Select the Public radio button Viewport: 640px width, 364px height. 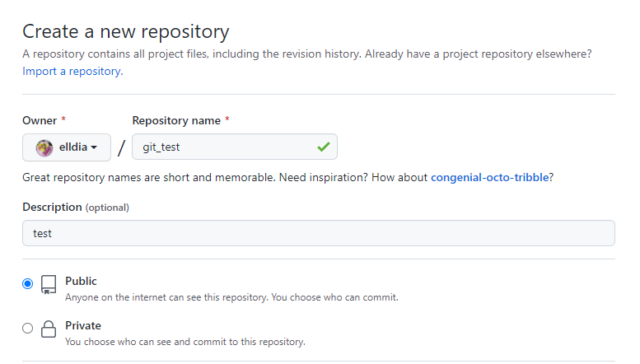point(28,283)
